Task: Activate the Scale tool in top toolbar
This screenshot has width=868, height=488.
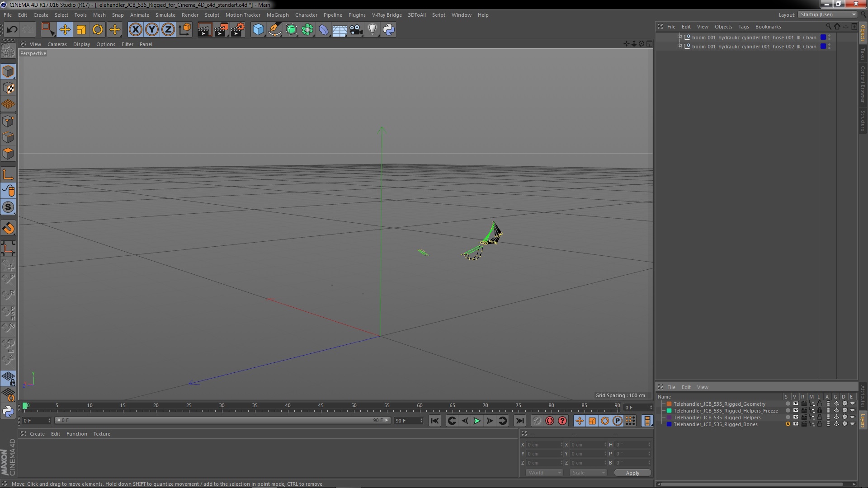Action: (81, 30)
